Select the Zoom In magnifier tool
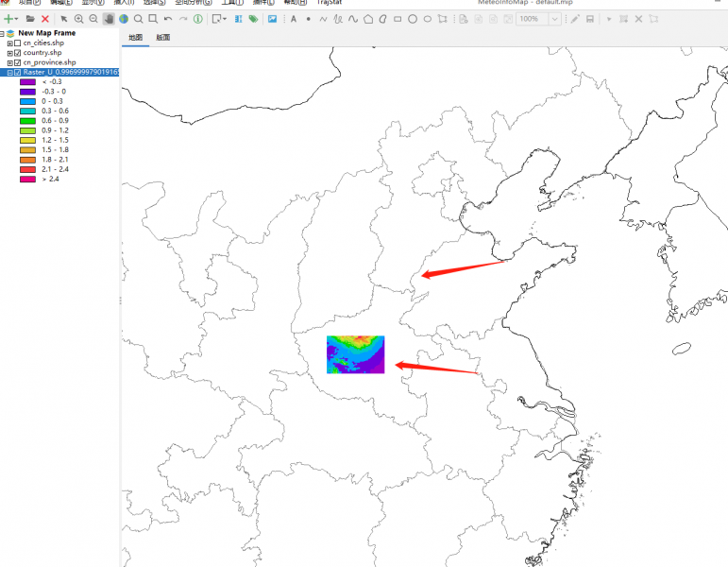This screenshot has height=567, width=728. (x=78, y=19)
